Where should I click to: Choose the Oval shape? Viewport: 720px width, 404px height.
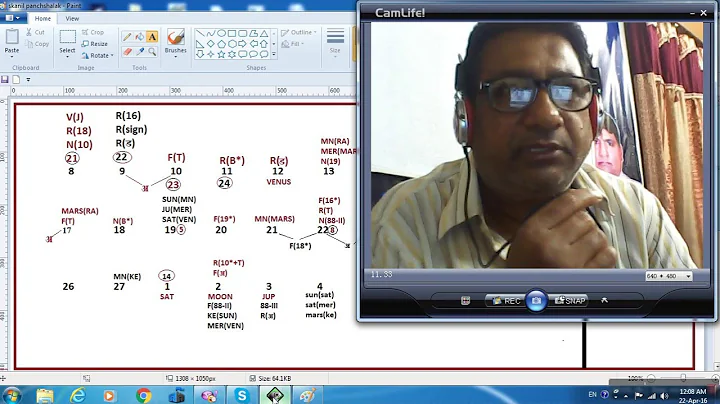[x=221, y=34]
